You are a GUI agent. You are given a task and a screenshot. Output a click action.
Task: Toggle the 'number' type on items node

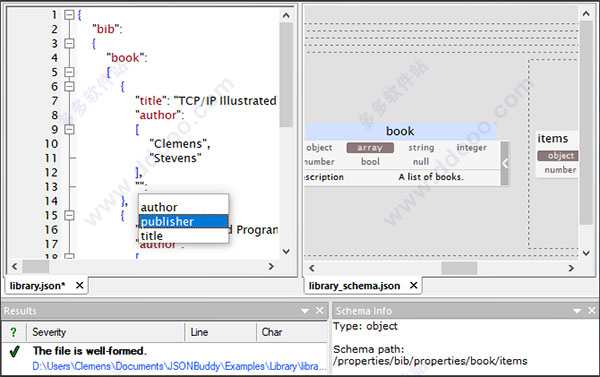(x=560, y=170)
